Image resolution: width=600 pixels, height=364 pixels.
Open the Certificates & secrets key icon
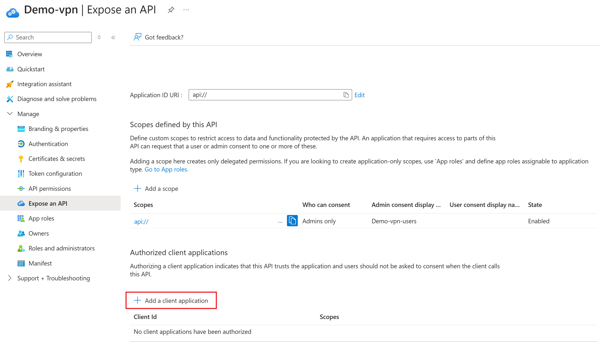click(x=21, y=159)
